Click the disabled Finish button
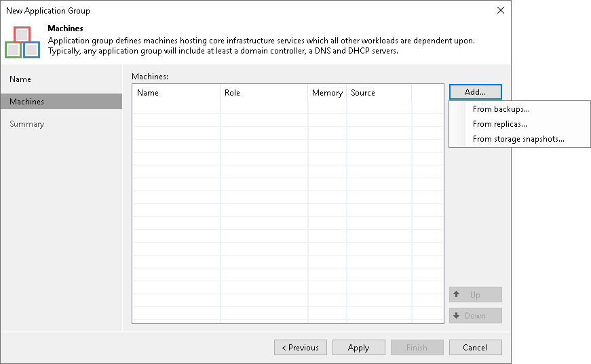 pyautogui.click(x=417, y=348)
